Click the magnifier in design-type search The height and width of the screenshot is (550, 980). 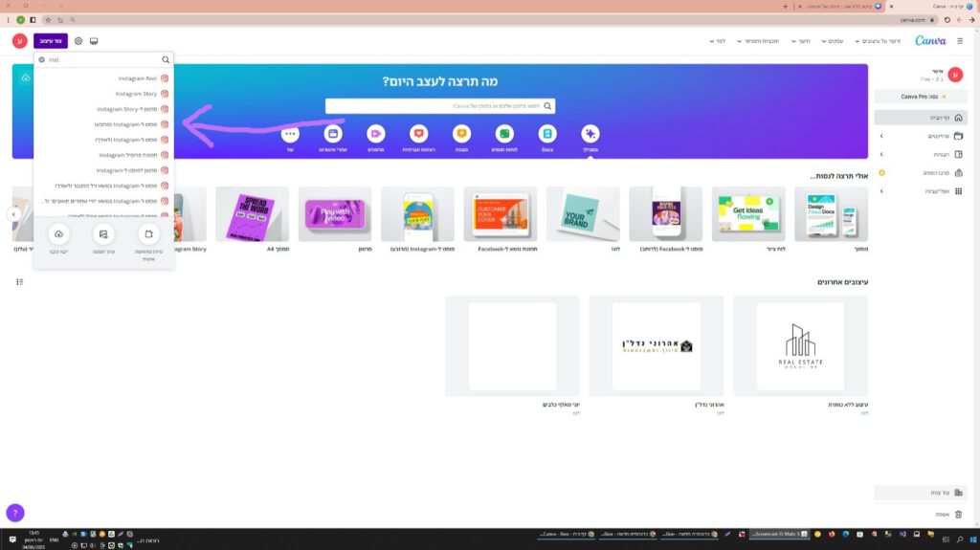(x=166, y=60)
